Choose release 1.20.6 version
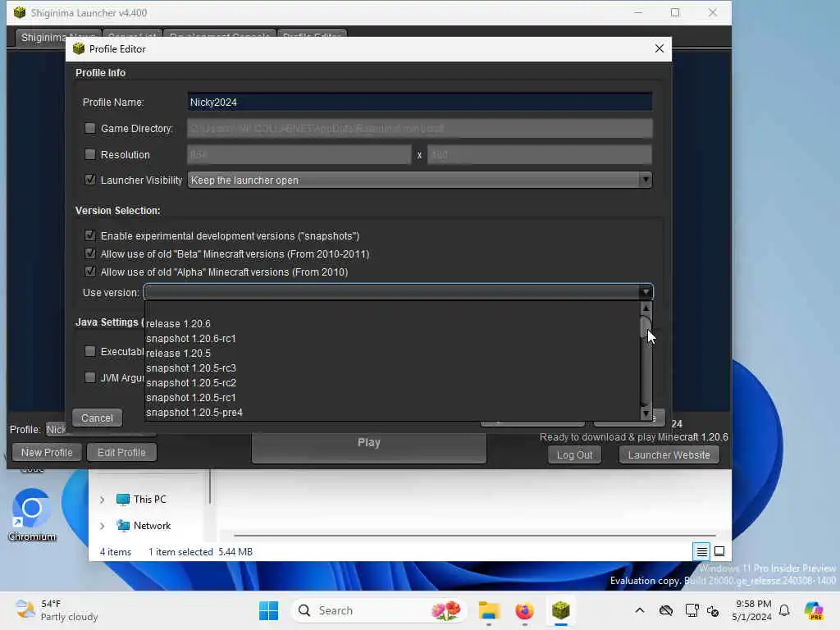The height and width of the screenshot is (630, 840). 392,323
